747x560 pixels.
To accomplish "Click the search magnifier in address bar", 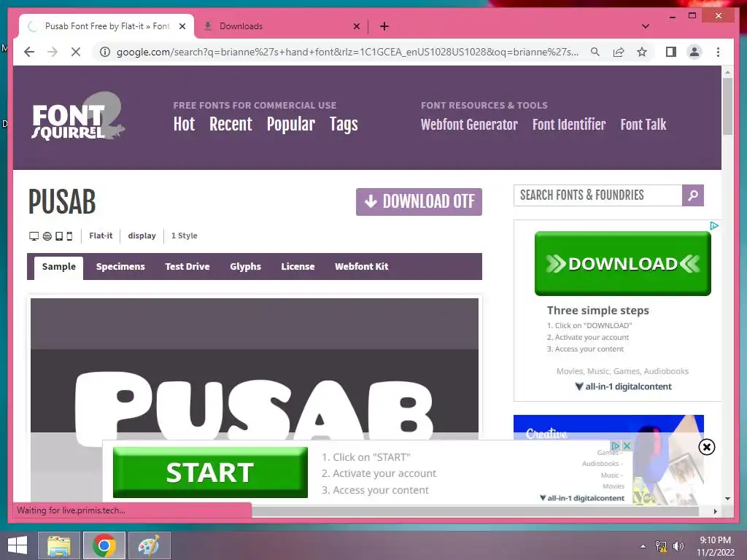I will coord(595,52).
